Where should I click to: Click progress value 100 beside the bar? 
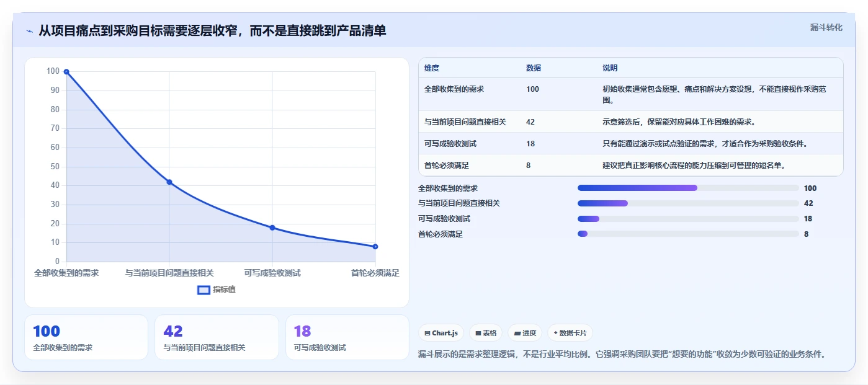coord(810,188)
